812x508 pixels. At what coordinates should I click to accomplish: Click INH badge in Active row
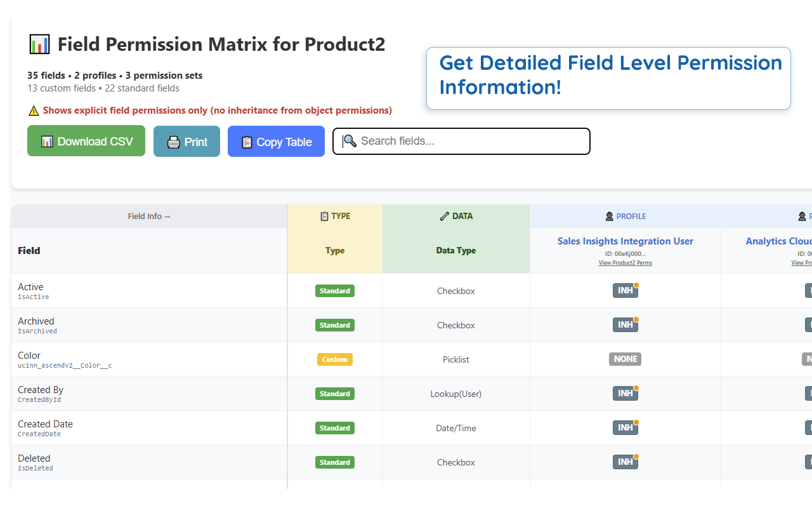tap(625, 291)
